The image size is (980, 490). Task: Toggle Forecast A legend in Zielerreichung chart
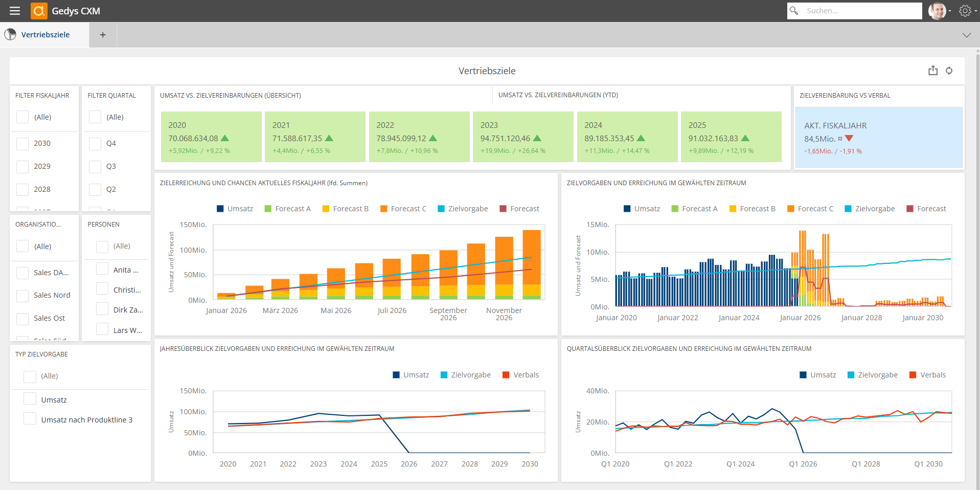(287, 209)
